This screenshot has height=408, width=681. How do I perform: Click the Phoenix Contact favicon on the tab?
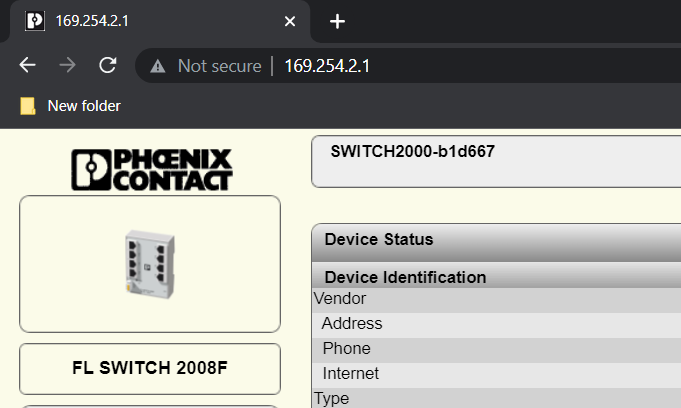point(35,21)
